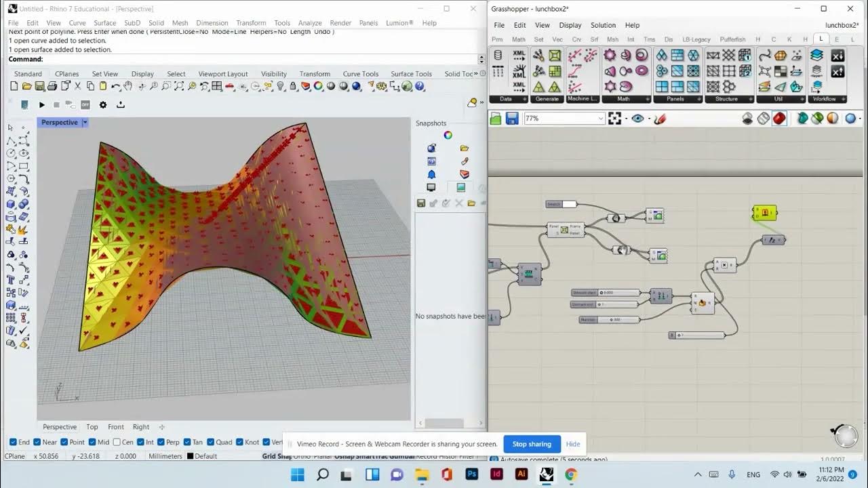The height and width of the screenshot is (488, 868).
Task: Toggle the Perp osnap checkbox
Action: click(x=160, y=443)
